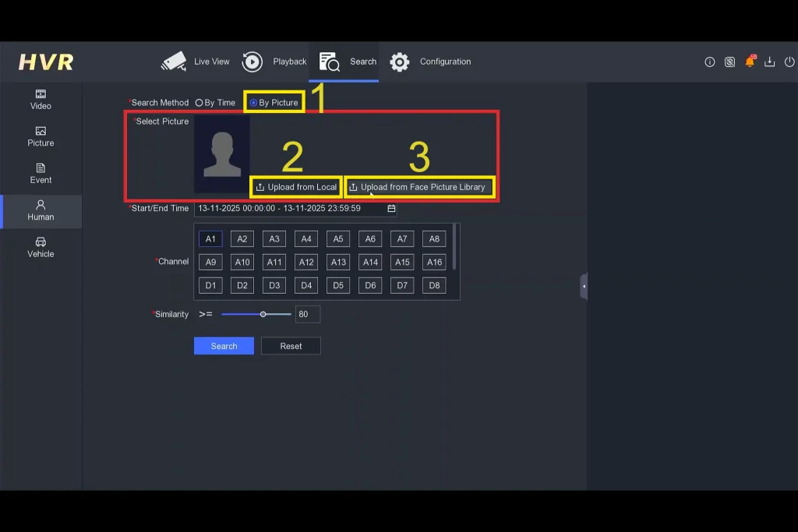Select the By Picture radio button
Screen dimensions: 798x532
(x=254, y=103)
